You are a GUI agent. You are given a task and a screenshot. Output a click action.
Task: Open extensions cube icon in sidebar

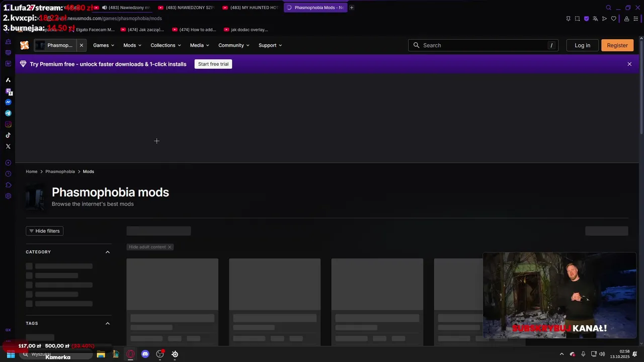pos(8,185)
